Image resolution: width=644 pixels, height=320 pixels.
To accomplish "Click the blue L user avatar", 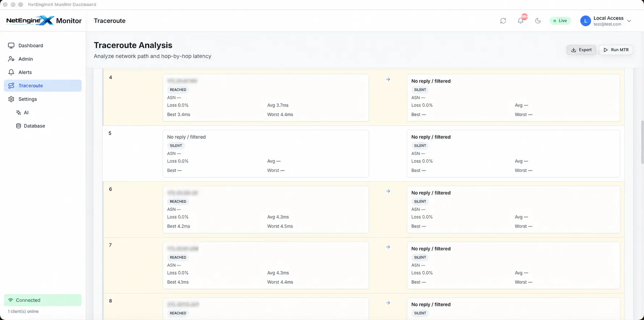I will point(585,21).
